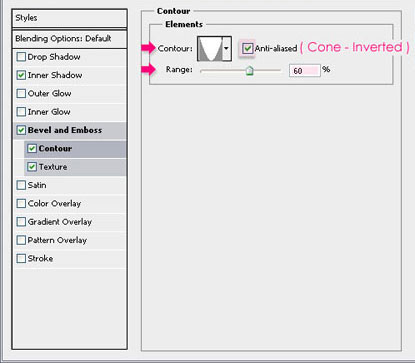Uncheck the Contour checkbox in styles list

point(32,148)
